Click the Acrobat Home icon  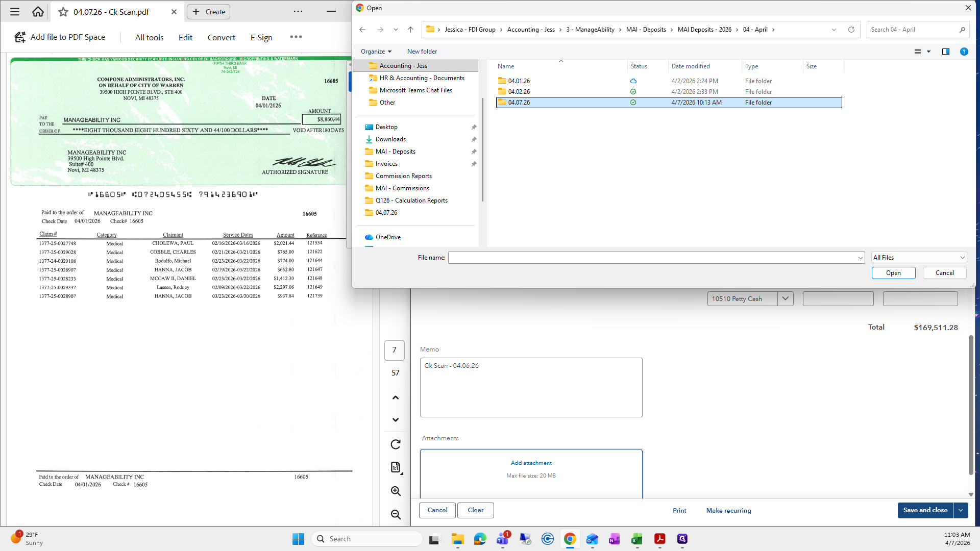[38, 11]
